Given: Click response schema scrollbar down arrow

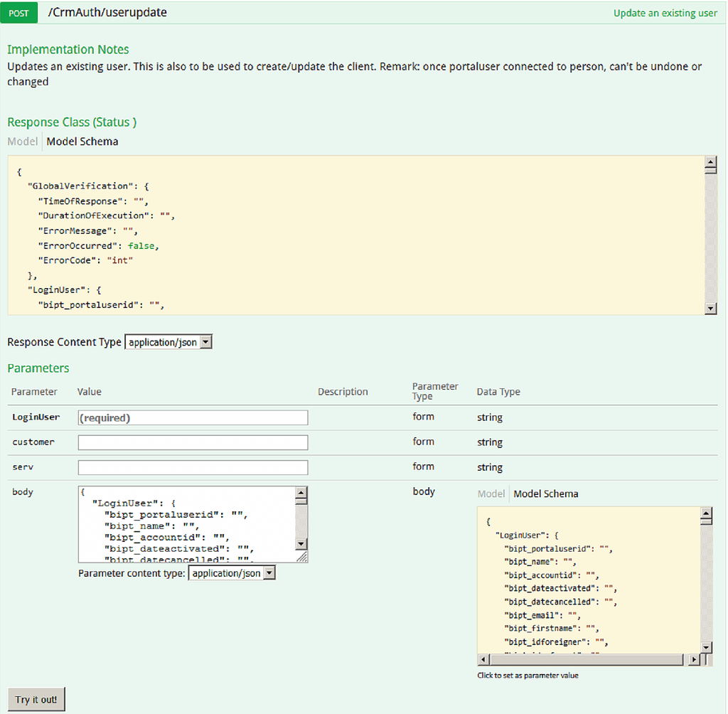Looking at the screenshot, I should pos(710,308).
